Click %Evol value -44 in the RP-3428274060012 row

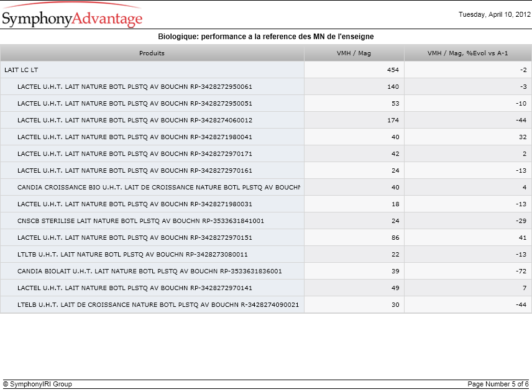coord(521,121)
